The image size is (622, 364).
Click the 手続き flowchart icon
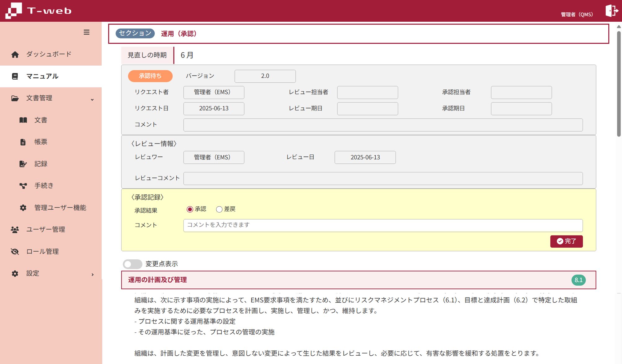pos(23,185)
